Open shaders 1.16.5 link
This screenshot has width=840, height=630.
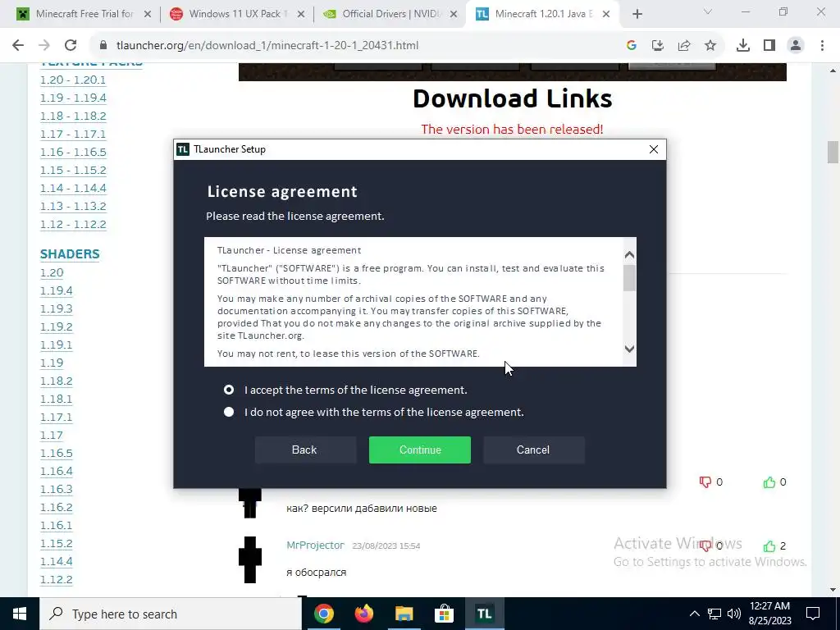pos(57,453)
